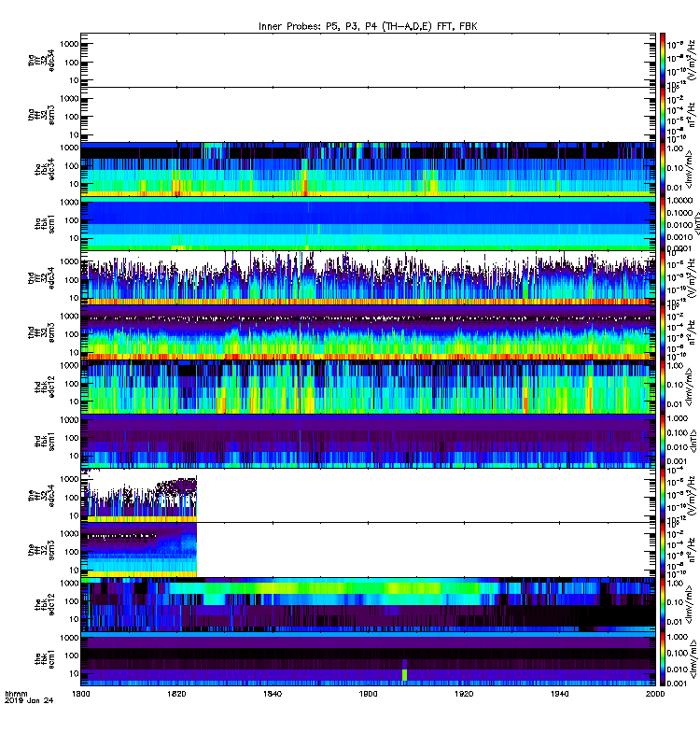Image resolution: width=700 pixels, height=747 pixels.
Task: Click the 1840 time tick label
Action: tap(273, 694)
